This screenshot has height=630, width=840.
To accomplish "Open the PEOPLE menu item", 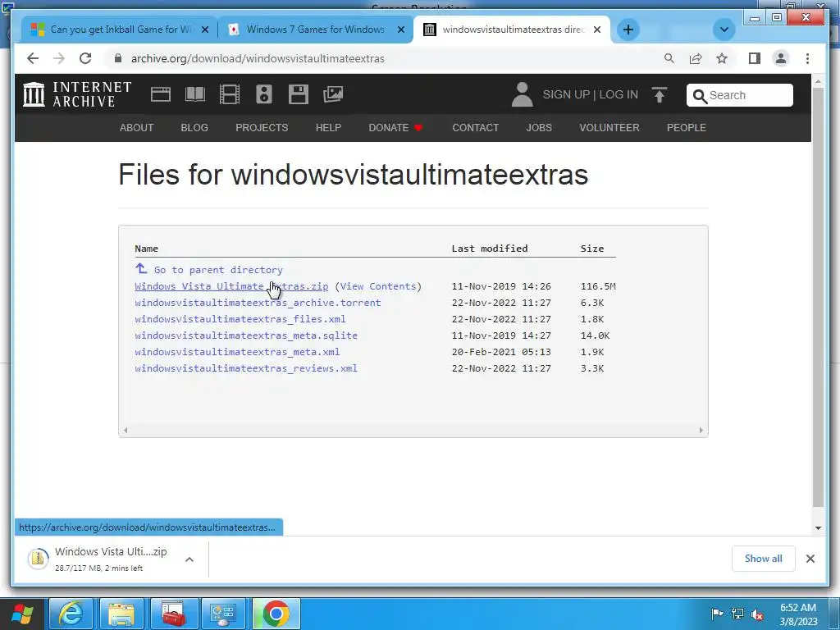I will coord(687,127).
